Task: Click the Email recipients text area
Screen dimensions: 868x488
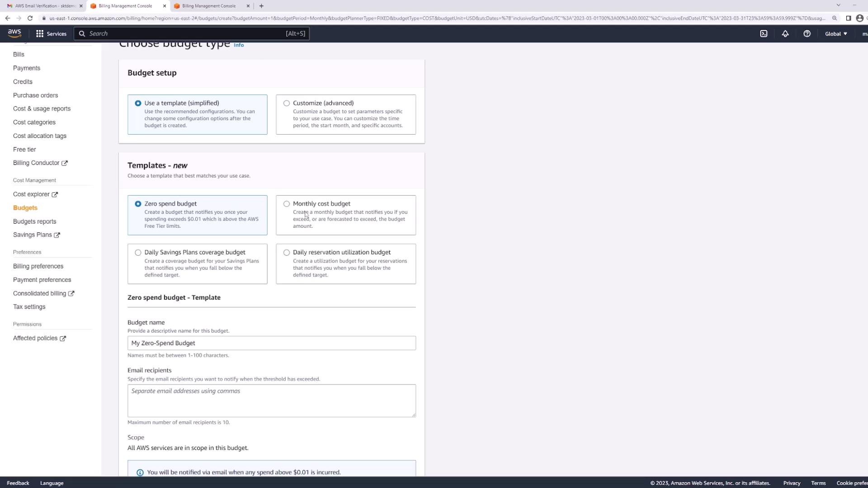Action: (x=271, y=400)
